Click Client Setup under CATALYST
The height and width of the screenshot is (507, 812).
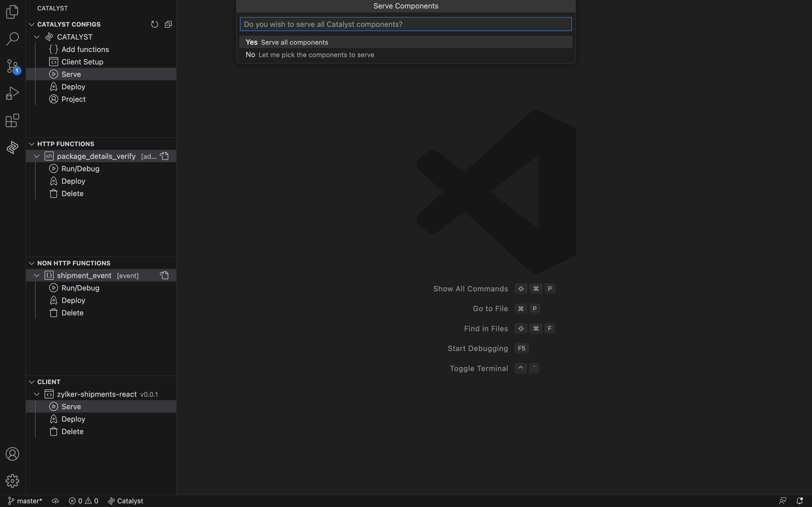101,62
